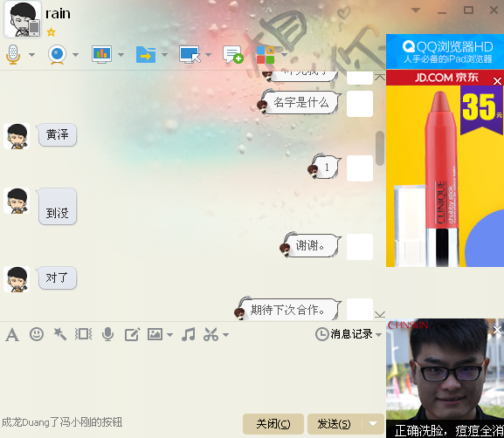Click the chat history scrollbar thumb

pyautogui.click(x=380, y=148)
